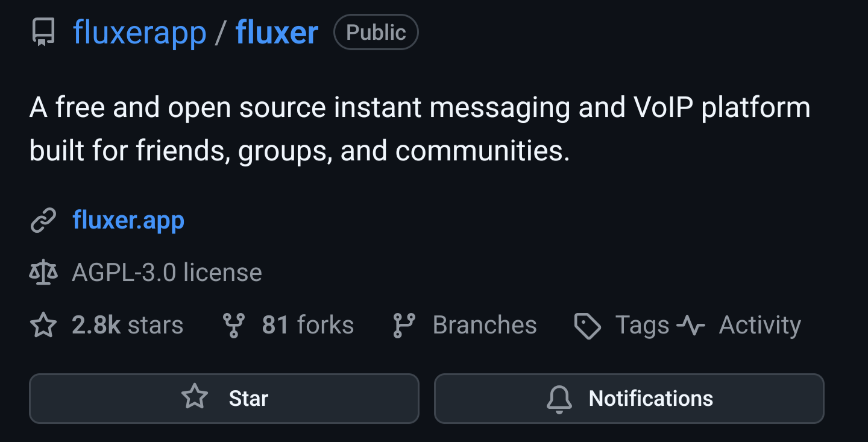Open the fluxerapp owner profile link
868x442 pixels.
pyautogui.click(x=140, y=33)
